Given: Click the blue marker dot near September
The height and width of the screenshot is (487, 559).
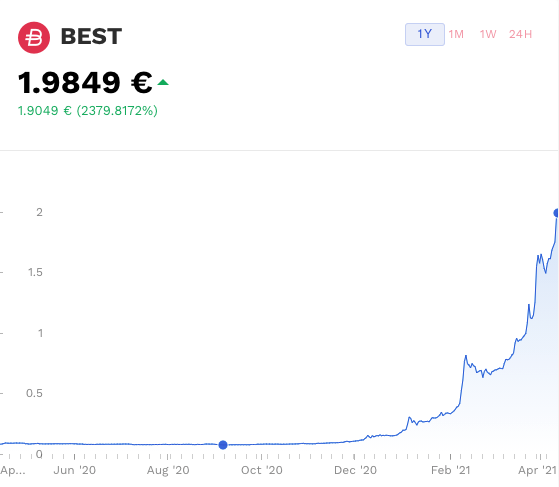Looking at the screenshot, I should pos(223,445).
